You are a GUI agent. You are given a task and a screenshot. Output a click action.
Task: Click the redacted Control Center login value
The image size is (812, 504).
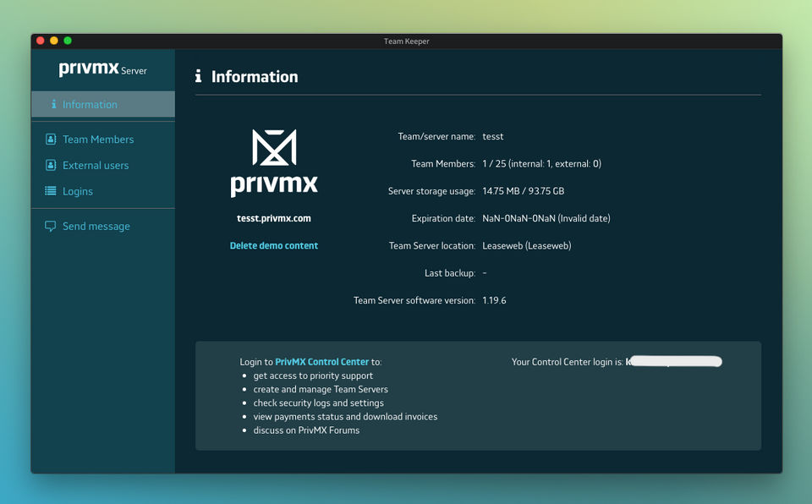674,361
